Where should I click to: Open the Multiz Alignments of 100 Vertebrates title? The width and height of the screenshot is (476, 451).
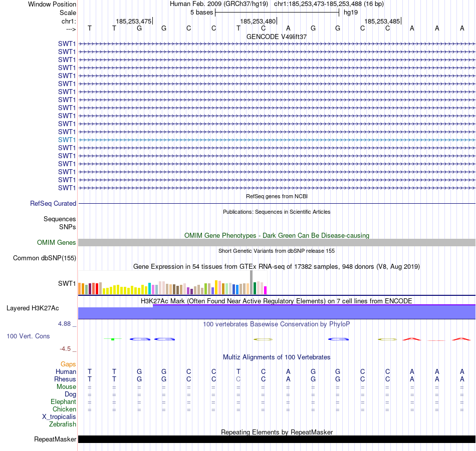coord(277,357)
